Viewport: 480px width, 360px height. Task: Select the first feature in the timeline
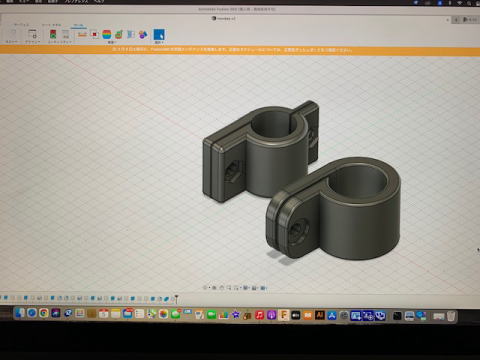[x=6, y=298]
